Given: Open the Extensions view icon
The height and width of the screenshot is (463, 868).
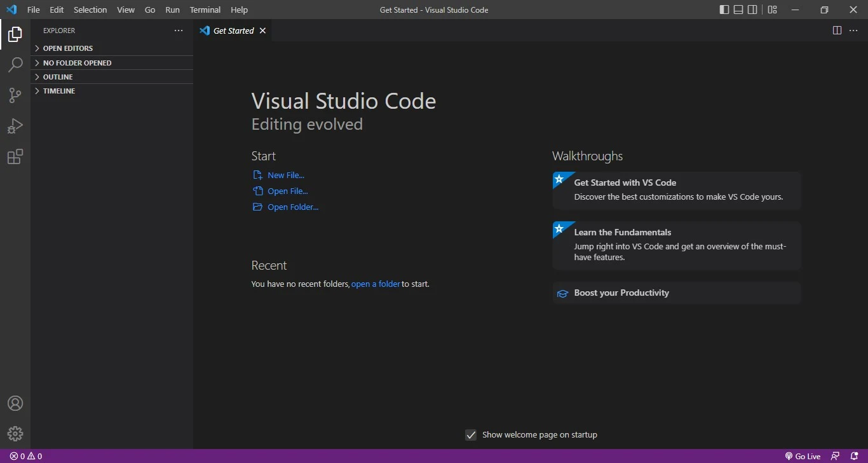Looking at the screenshot, I should (x=15, y=156).
